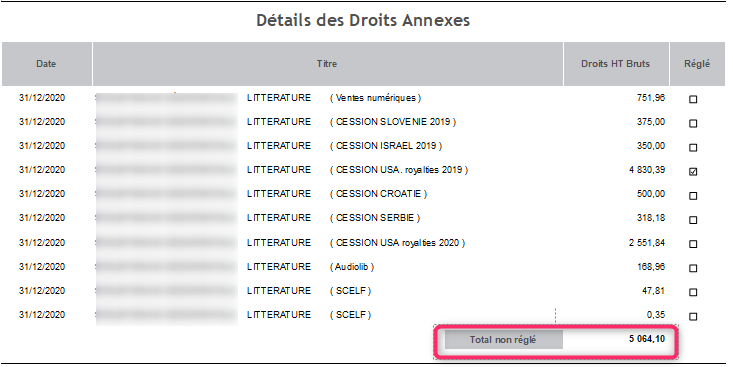Click the Réglé column header

coord(697,64)
